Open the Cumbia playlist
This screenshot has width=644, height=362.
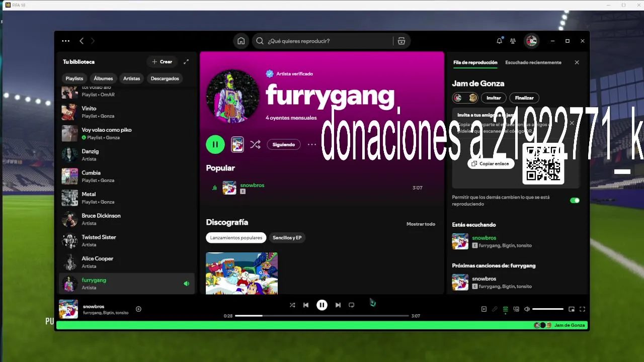point(127,176)
